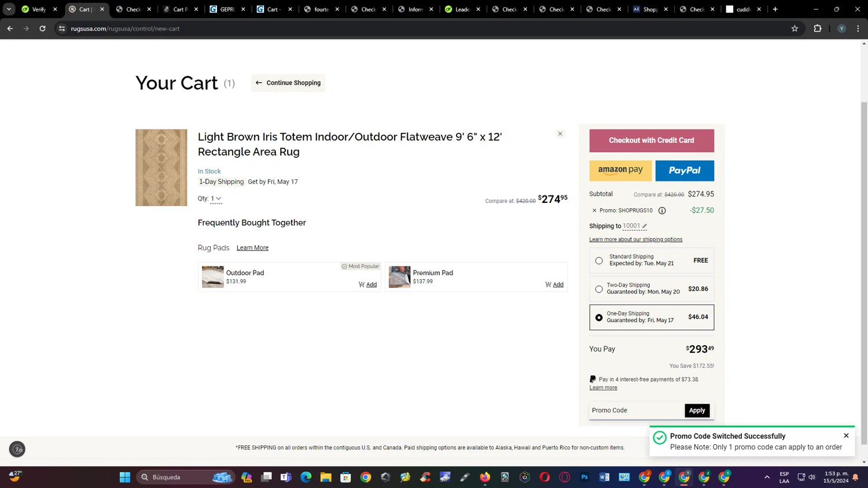
Task: Open the rug product thumbnail
Action: click(x=161, y=168)
